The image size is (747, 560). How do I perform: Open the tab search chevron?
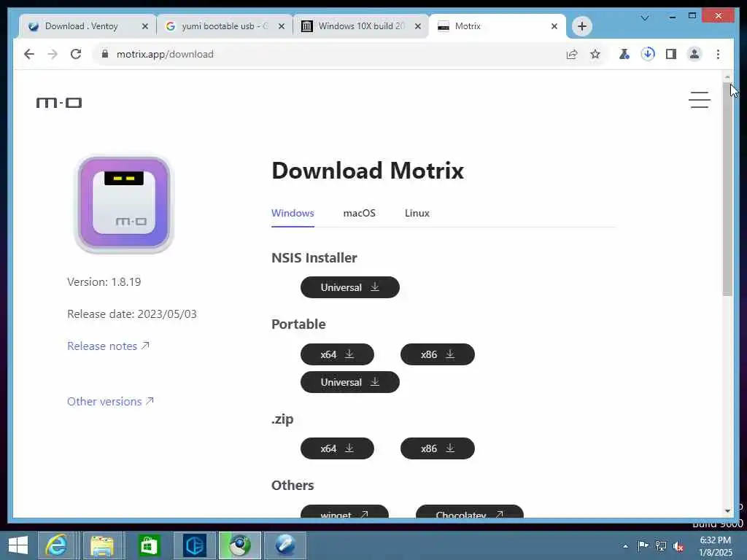[645, 18]
